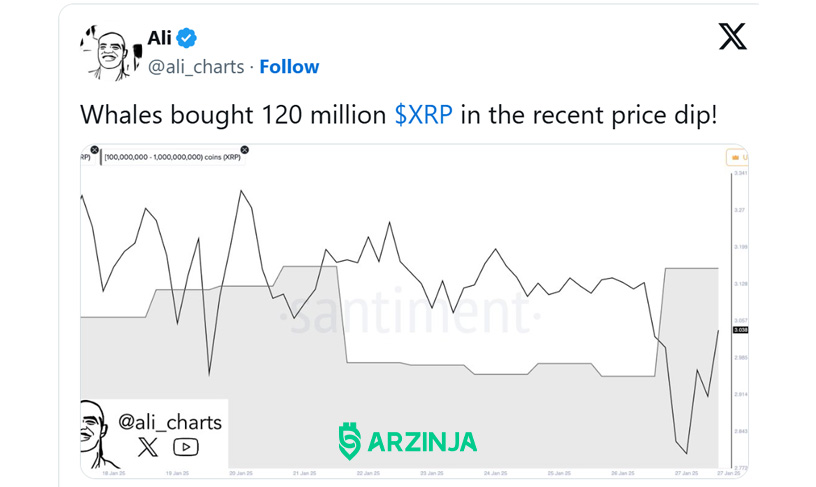Click the YouTube icon in the chart watermark

186,447
